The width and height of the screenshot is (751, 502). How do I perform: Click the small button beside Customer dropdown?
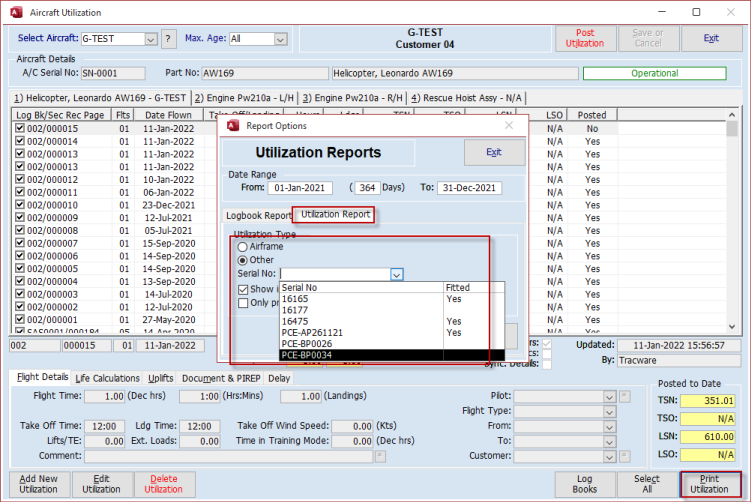[625, 456]
